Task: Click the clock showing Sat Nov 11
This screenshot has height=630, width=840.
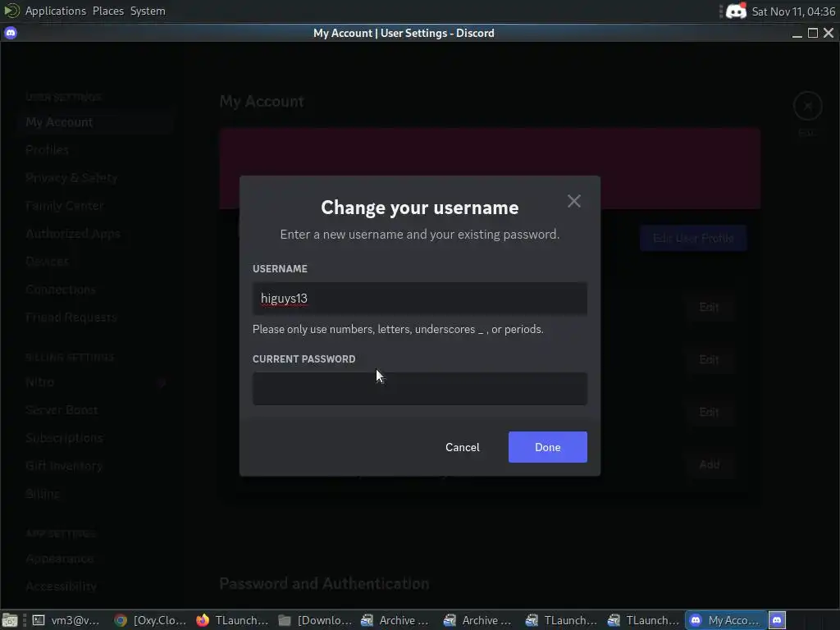Action: (x=793, y=11)
